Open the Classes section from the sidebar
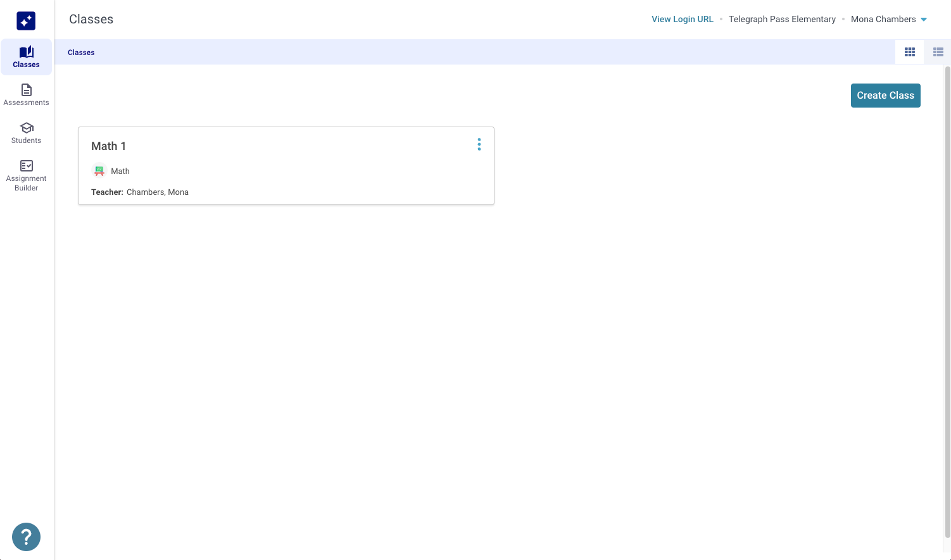 coord(26,57)
